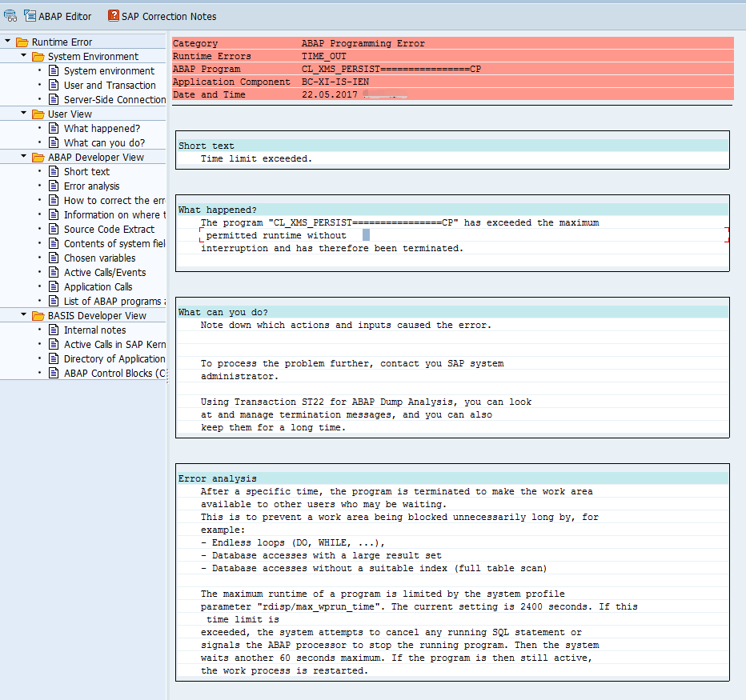Click document icon beside List of ABAP programs
The height and width of the screenshot is (700, 746).
54,301
